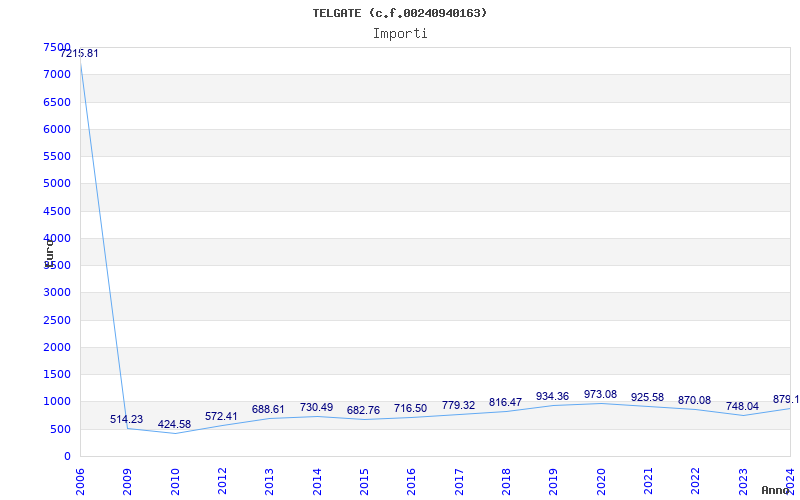
Task: Select the 5000 y-axis tick label
Action: pos(57,184)
